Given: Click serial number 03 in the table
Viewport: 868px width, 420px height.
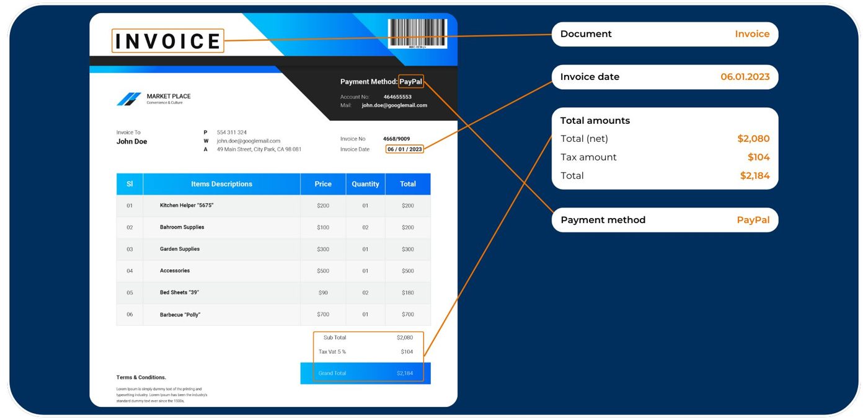Looking at the screenshot, I should click(130, 249).
